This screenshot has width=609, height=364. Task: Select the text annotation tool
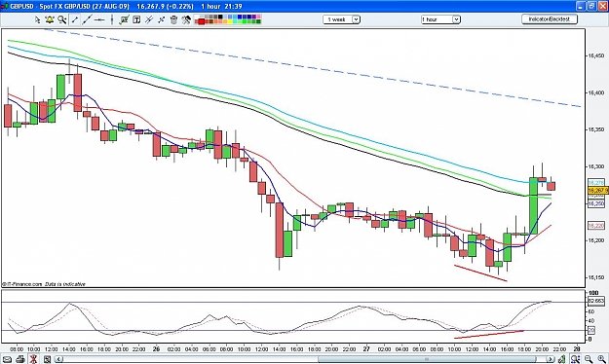(136, 19)
